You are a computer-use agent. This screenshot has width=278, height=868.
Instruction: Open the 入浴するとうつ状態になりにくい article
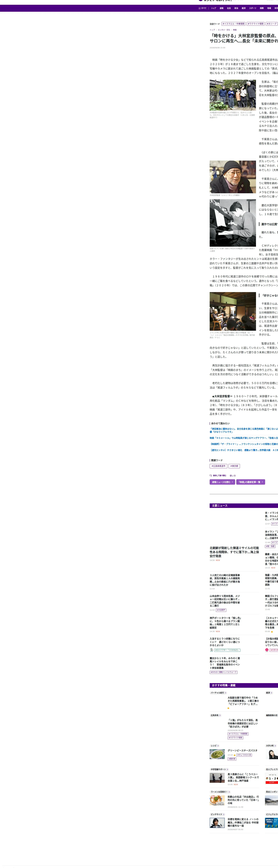pos(225,642)
